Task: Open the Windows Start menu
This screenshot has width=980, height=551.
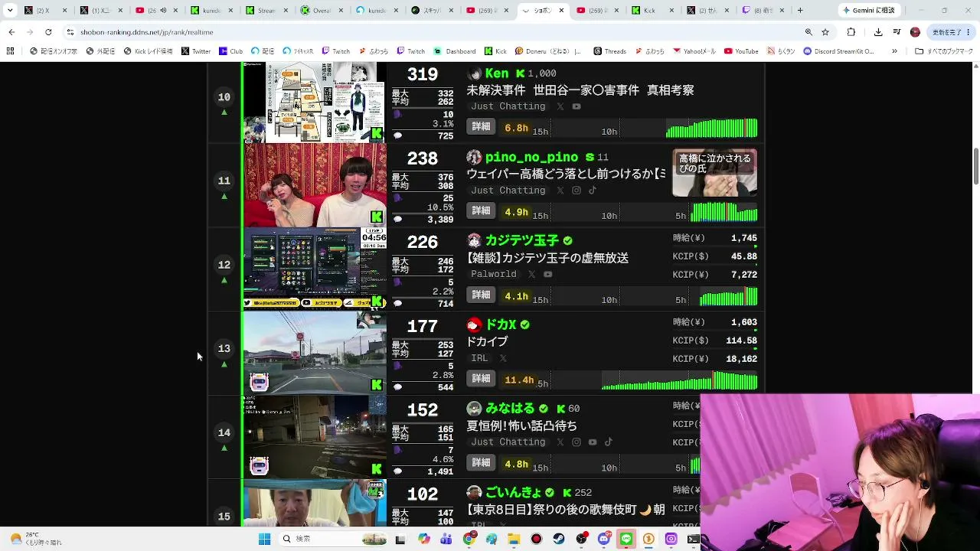Action: click(264, 539)
